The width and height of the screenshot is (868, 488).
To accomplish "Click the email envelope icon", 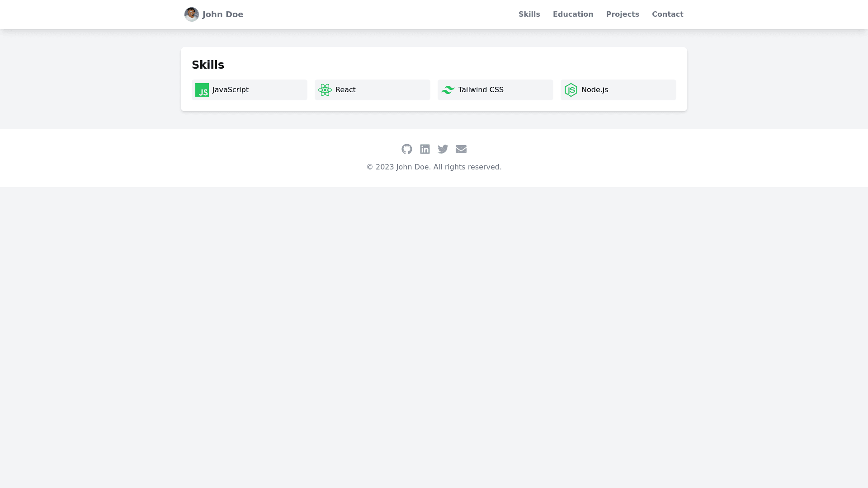I will pos(461,149).
